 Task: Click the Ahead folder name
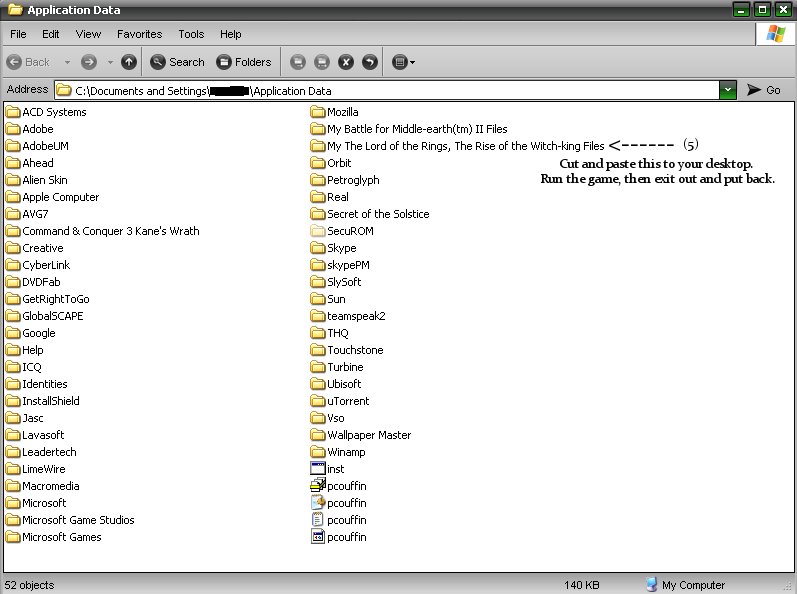[x=38, y=163]
